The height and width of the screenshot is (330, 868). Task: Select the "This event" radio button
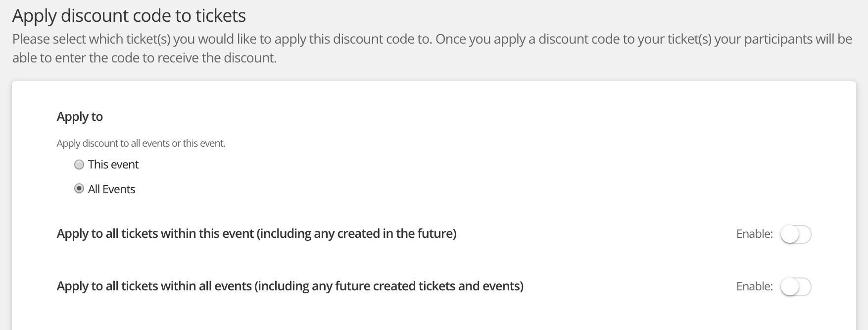(79, 165)
